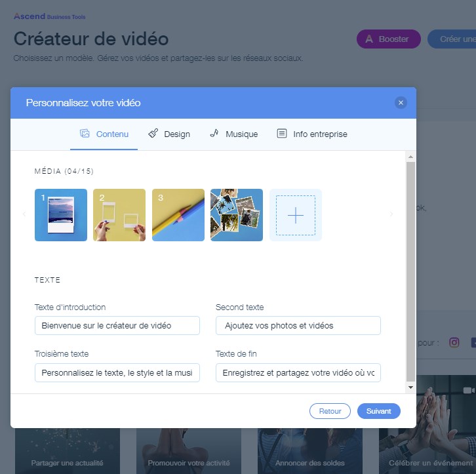Click the scrollbar up arrow
This screenshot has height=474, width=476.
tap(410, 157)
